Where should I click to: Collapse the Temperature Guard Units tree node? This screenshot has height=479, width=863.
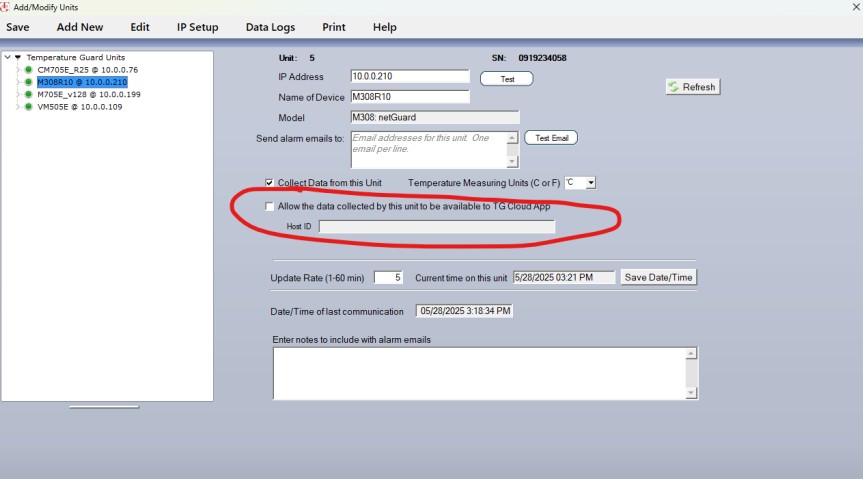pyautogui.click(x=8, y=58)
